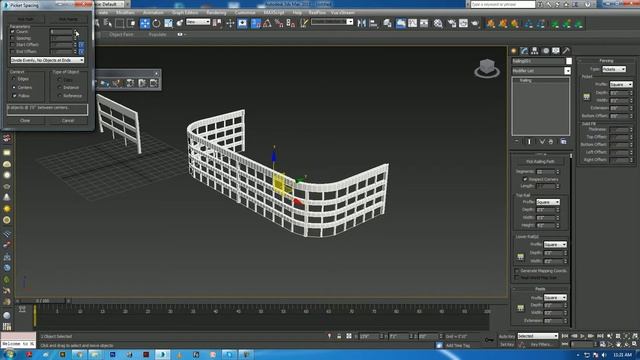Open the Material Editor icon
640x360 pixels.
click(438, 23)
